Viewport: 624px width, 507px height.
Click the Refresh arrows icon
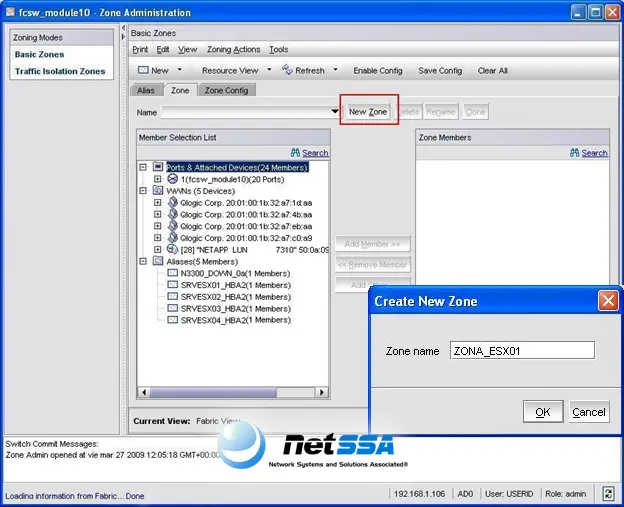[x=287, y=70]
